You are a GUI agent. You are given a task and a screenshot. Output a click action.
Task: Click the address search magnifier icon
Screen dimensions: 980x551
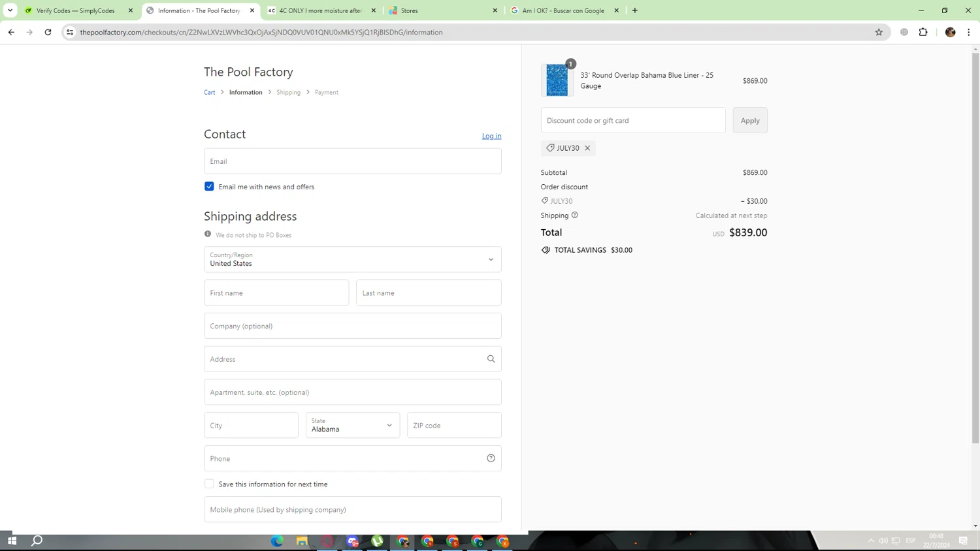pyautogui.click(x=491, y=359)
